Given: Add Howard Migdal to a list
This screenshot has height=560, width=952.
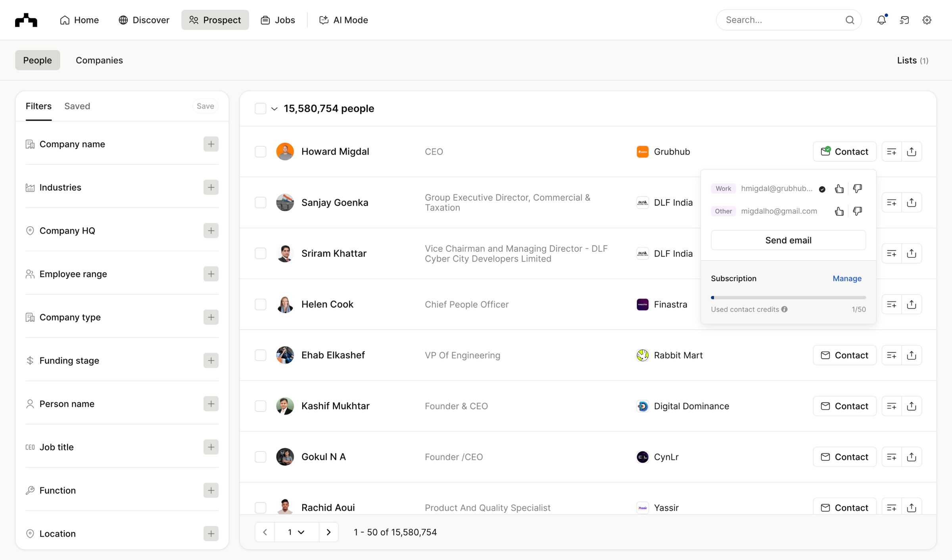Looking at the screenshot, I should [x=892, y=152].
